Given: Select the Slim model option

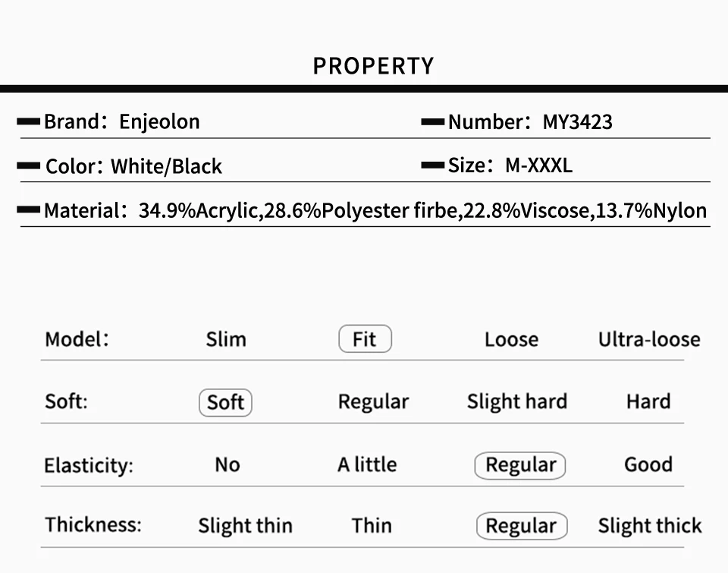Looking at the screenshot, I should pyautogui.click(x=226, y=339).
